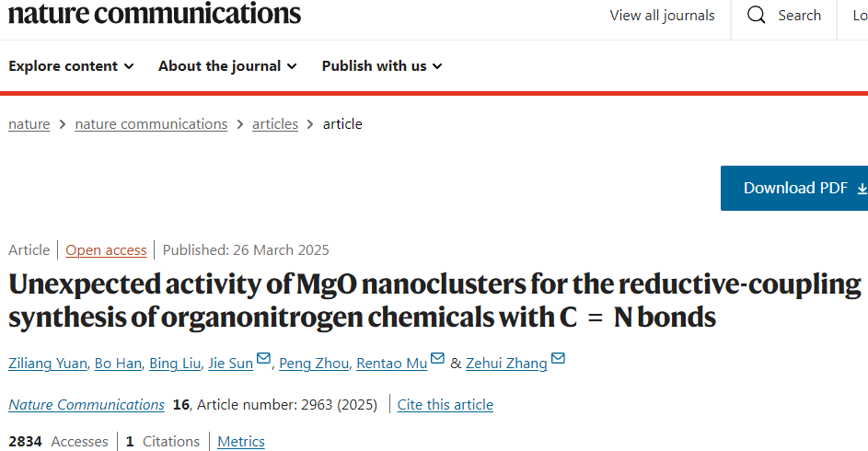Expand Publish with us menu

[x=381, y=66]
